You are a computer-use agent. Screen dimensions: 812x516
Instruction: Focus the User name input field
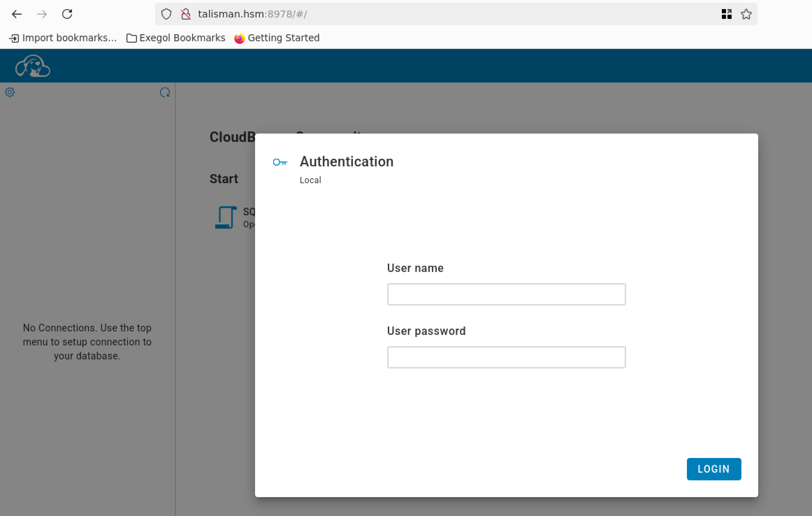pos(506,294)
